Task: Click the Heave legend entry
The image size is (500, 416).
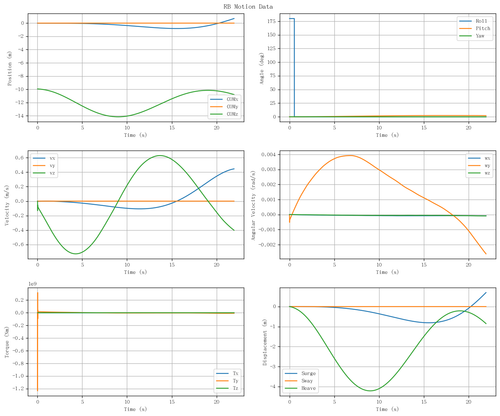Action: [x=300, y=388]
